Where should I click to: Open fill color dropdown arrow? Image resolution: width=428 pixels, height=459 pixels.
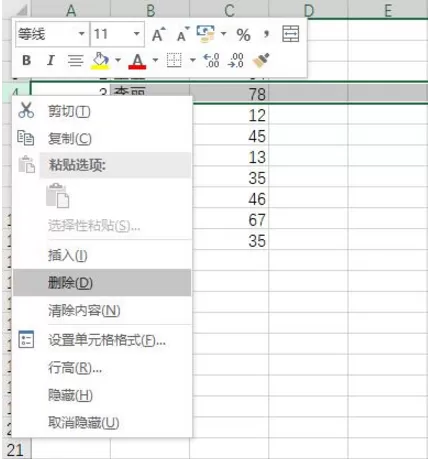(118, 60)
